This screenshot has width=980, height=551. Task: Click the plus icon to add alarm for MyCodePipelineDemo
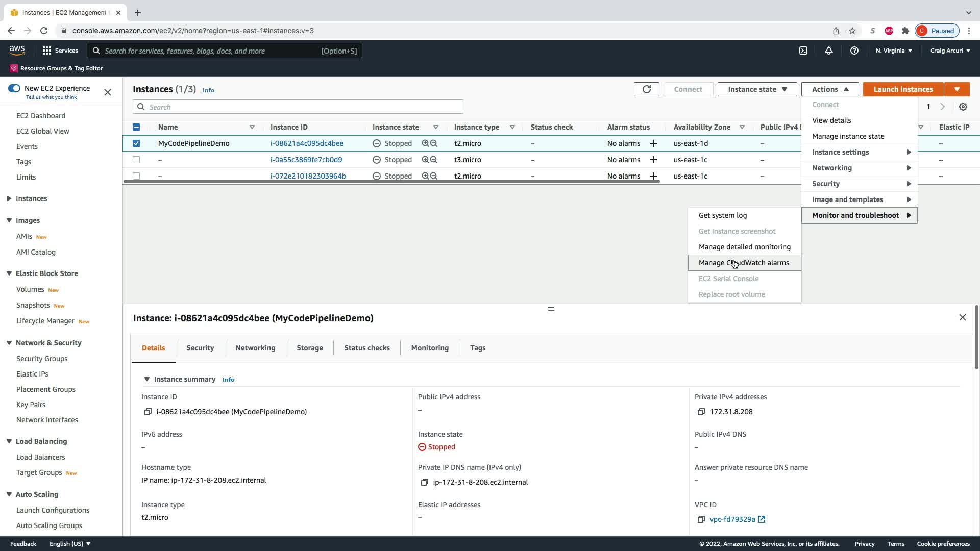(653, 143)
